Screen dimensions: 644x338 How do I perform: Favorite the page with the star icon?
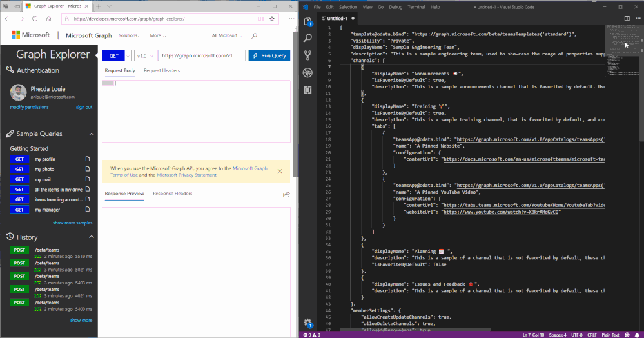pos(272,19)
